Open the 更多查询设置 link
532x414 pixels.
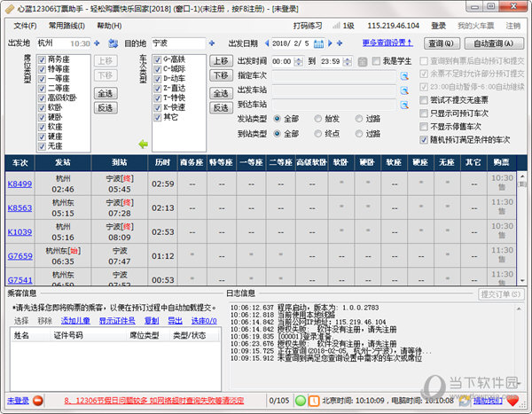[x=387, y=43]
